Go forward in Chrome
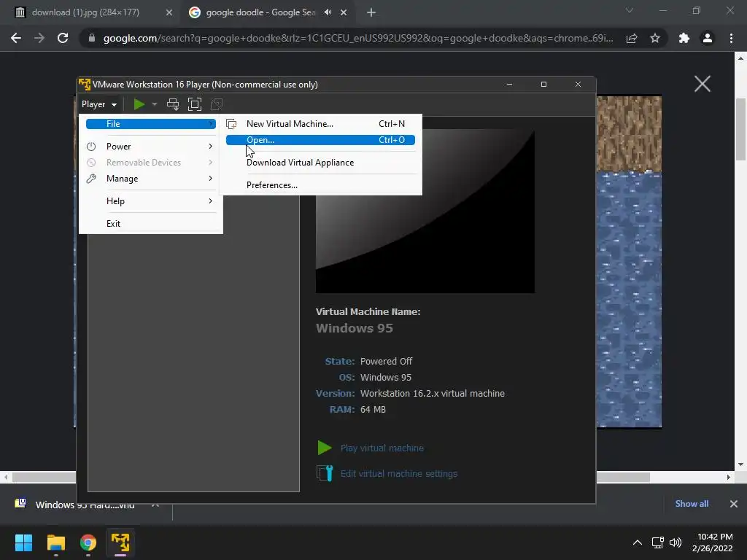This screenshot has height=560, width=747. coord(39,38)
